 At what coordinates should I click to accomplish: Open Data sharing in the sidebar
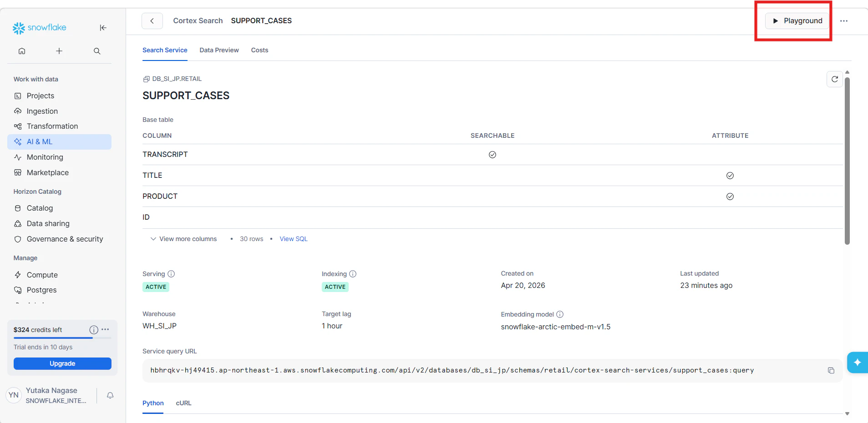click(60, 223)
